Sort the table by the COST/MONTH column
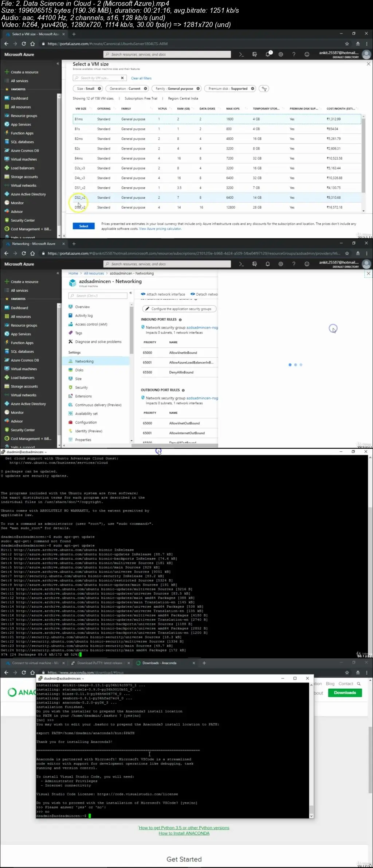This screenshot has width=373, height=868. (341, 109)
